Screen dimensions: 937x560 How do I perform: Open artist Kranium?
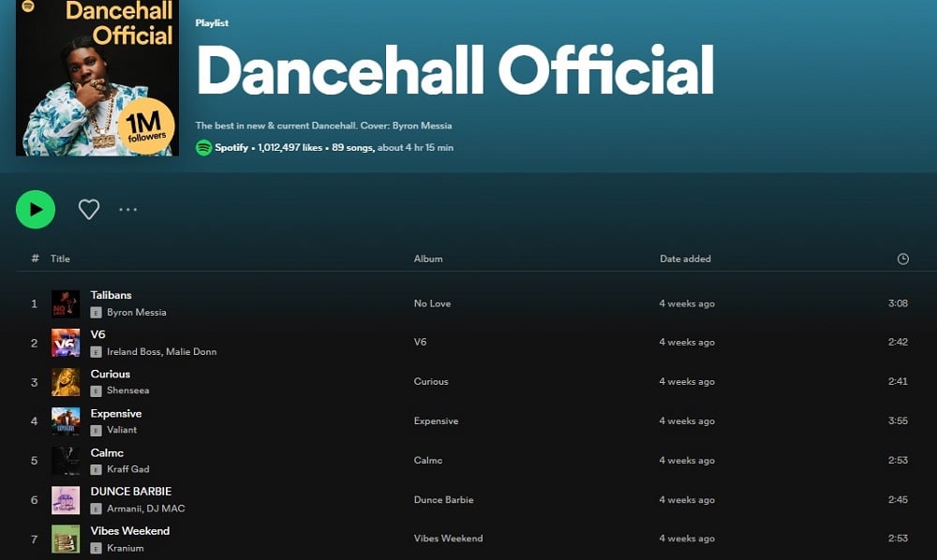click(x=126, y=548)
